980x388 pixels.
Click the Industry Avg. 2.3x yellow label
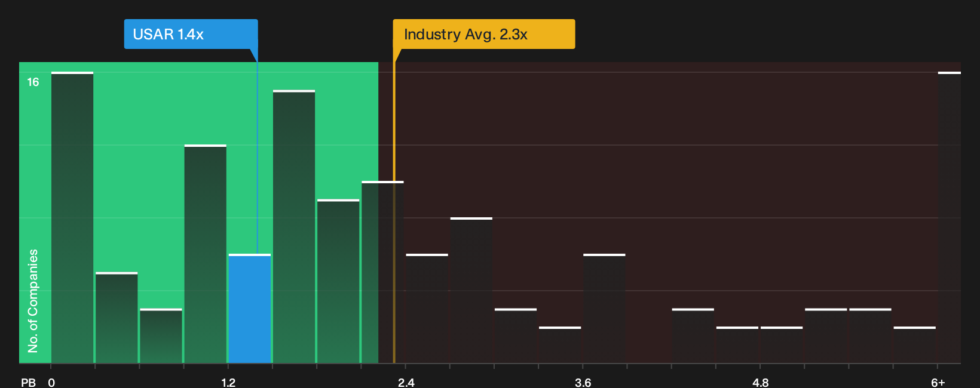[x=483, y=34]
